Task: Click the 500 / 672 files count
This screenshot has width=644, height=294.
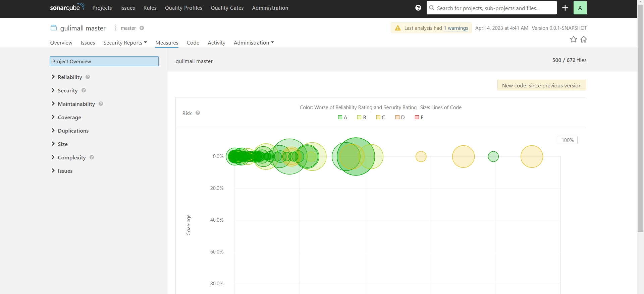Action: [x=569, y=60]
